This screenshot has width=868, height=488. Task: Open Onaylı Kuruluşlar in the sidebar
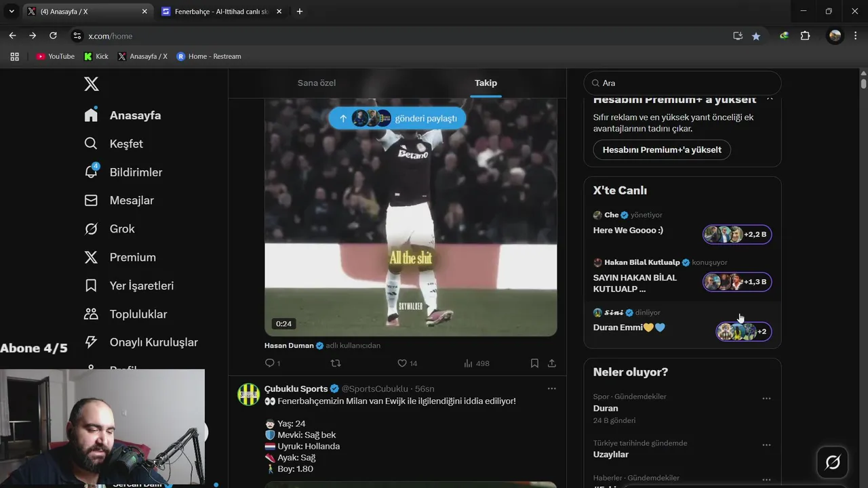coord(140,342)
